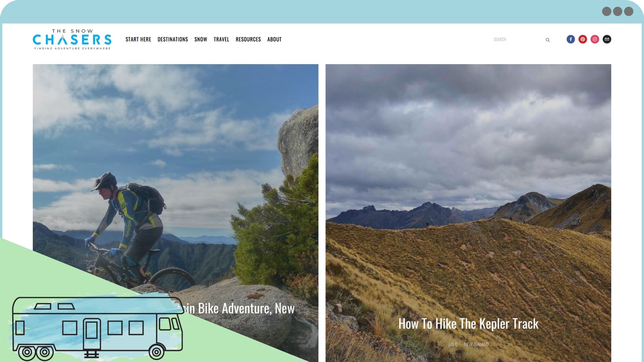The height and width of the screenshot is (362, 644).
Task: Open the Start Here menu item
Action: tap(138, 39)
